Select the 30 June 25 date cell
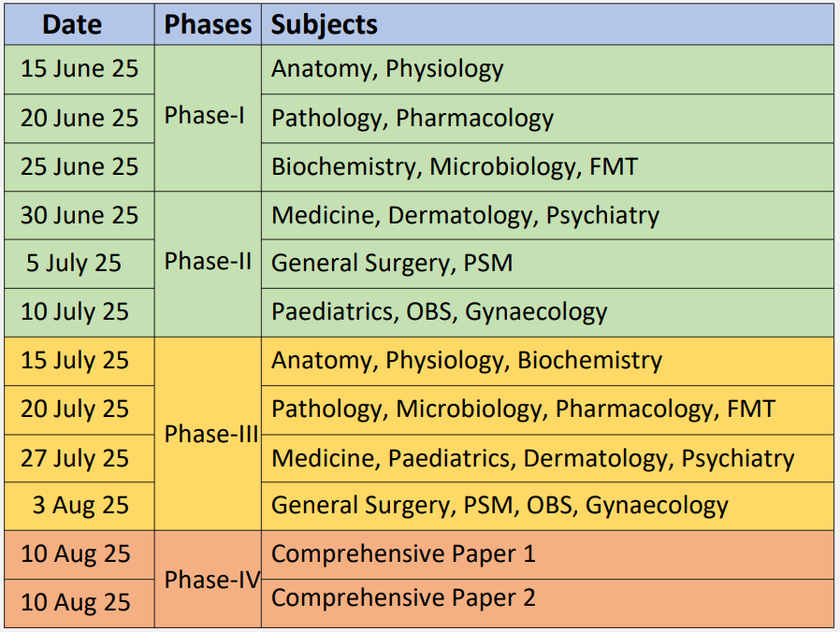This screenshot has width=840, height=632. click(80, 215)
